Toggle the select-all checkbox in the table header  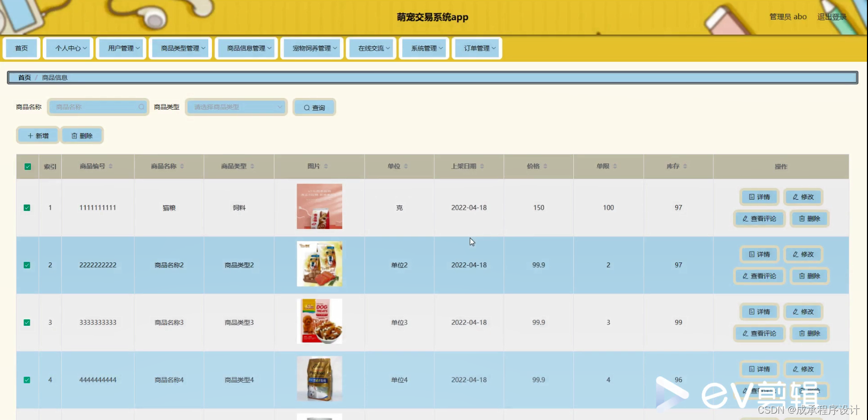(x=28, y=167)
